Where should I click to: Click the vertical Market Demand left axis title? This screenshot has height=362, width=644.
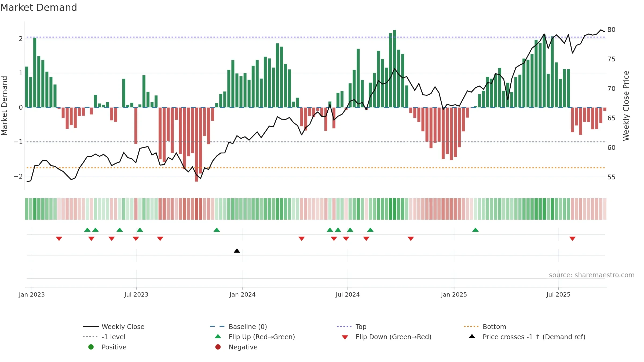pos(4,106)
